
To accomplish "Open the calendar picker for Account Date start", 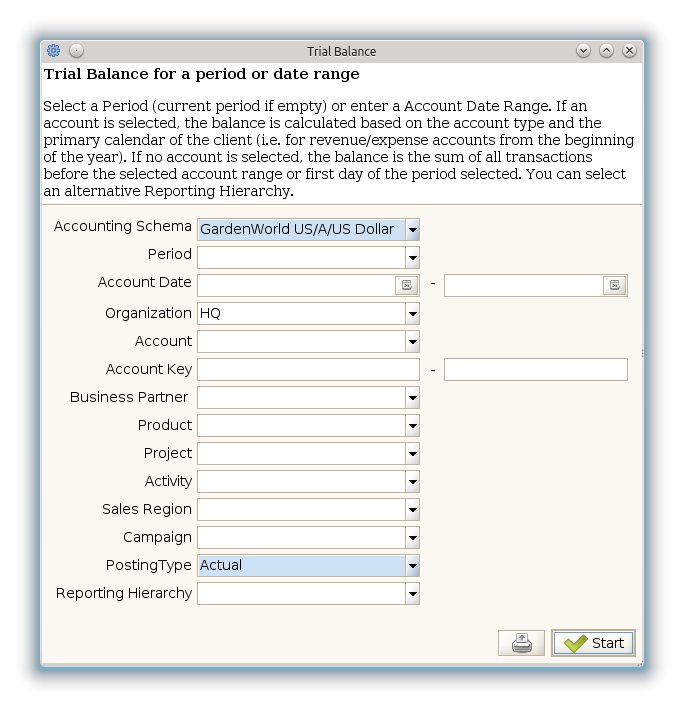I will [406, 285].
